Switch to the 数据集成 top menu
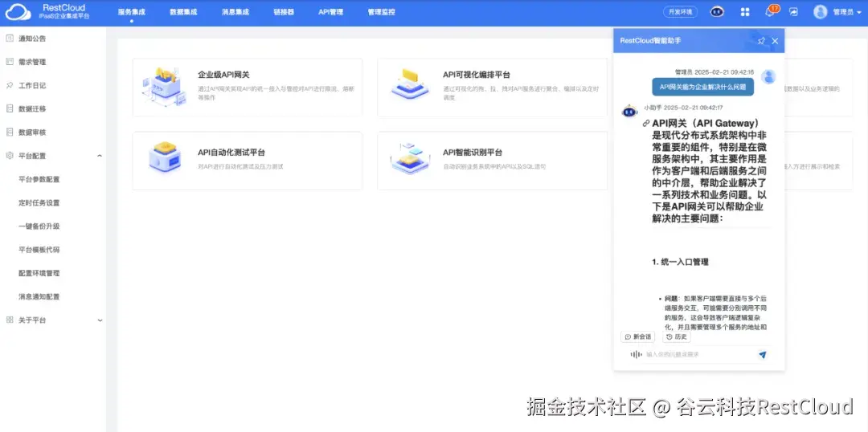The height and width of the screenshot is (432, 868). tap(183, 11)
